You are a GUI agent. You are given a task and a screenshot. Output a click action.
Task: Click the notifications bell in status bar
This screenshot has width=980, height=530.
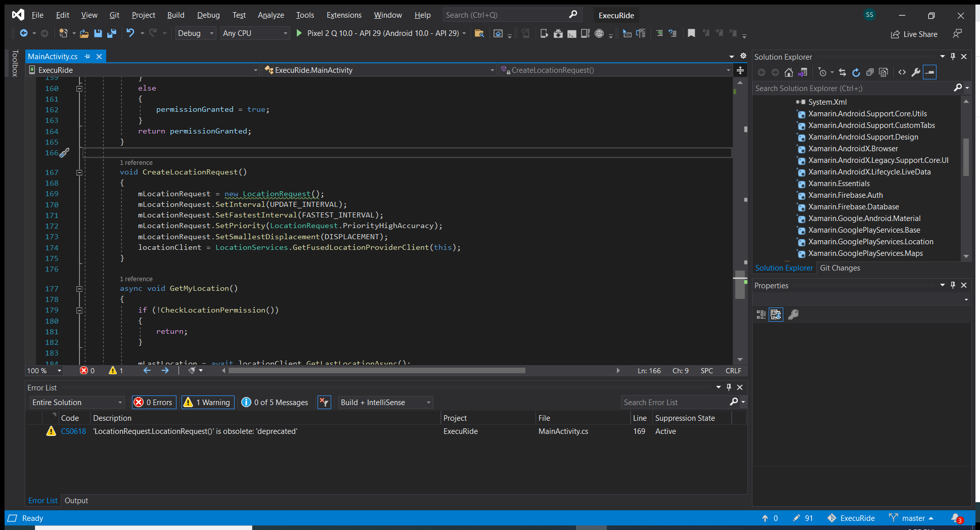point(956,518)
